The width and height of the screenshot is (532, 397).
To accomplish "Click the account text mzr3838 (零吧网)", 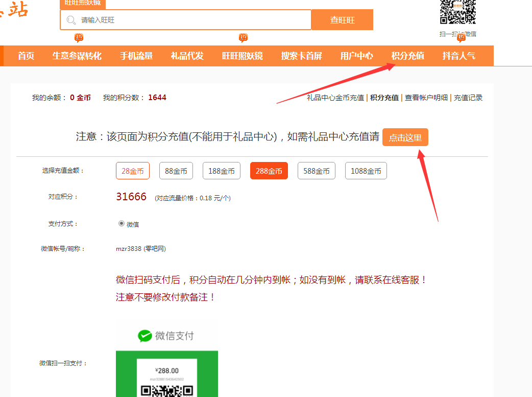I will [x=141, y=249].
